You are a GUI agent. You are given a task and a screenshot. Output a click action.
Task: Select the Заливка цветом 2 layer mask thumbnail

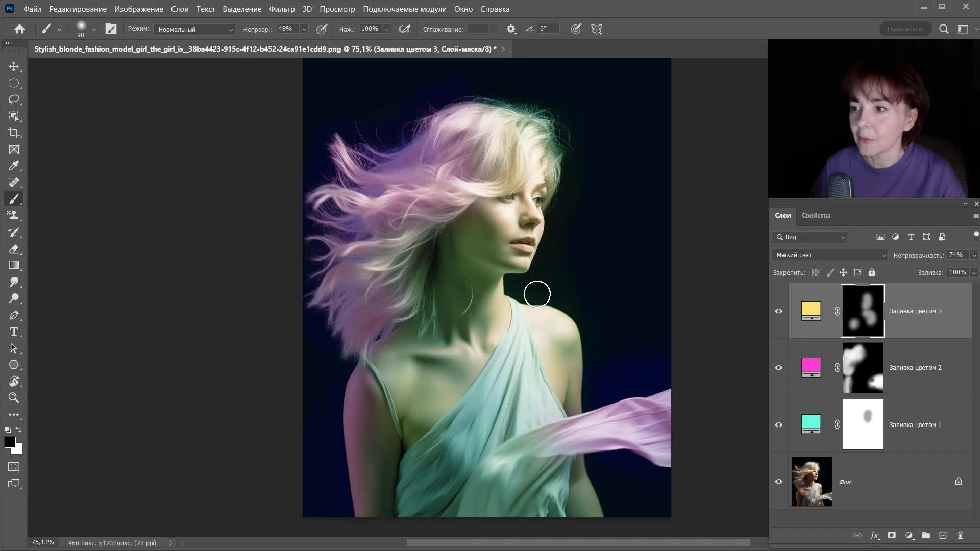[x=862, y=368]
